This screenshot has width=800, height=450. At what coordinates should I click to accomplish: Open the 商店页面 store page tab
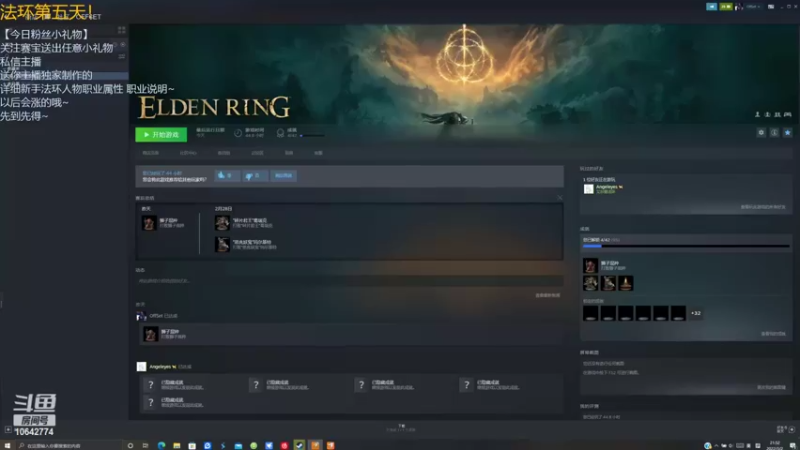[151, 153]
